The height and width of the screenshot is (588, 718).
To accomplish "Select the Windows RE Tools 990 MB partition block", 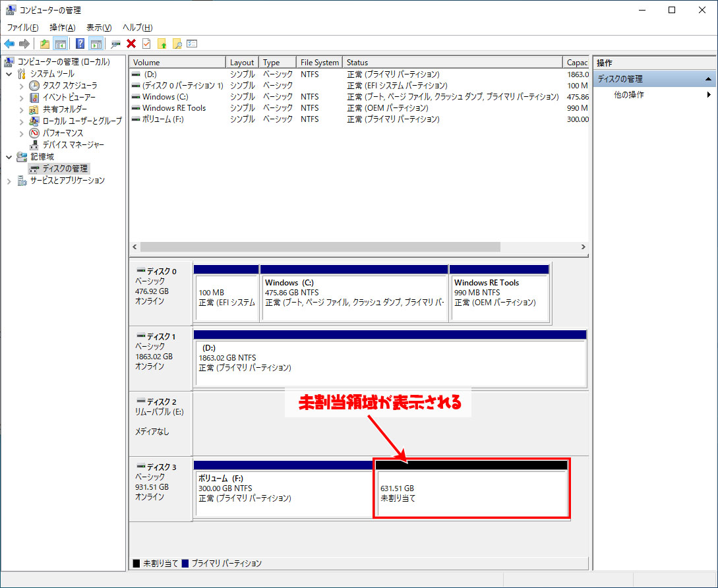I will coord(500,293).
